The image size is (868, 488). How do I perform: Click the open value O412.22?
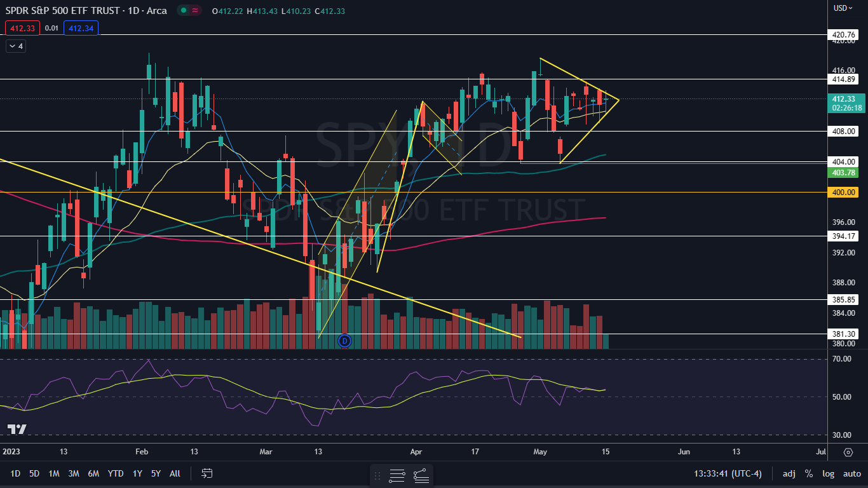point(227,11)
